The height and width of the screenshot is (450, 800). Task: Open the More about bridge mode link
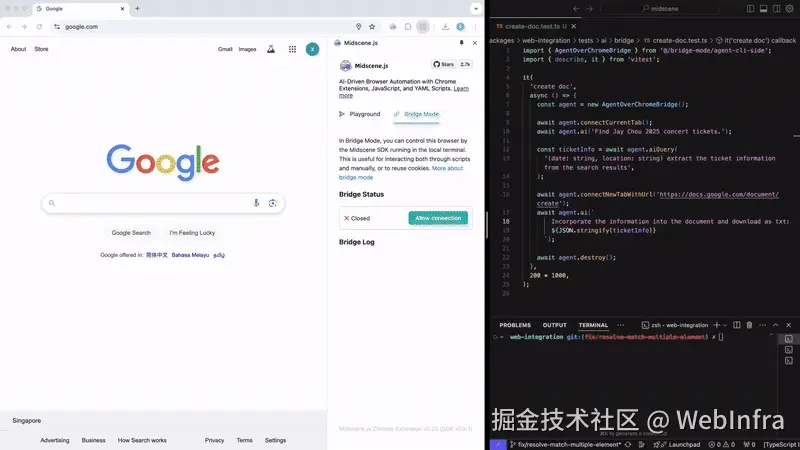[x=401, y=172]
